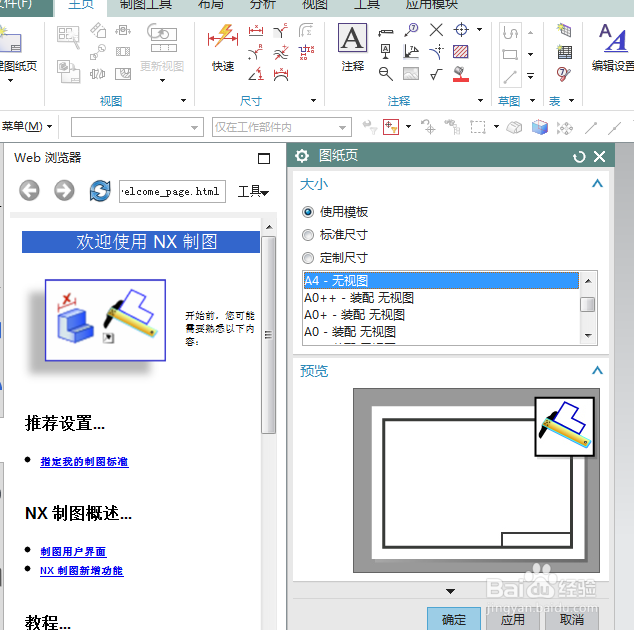
Task: Click the Web browser vertical scrollbar thumb
Action: pos(268,335)
